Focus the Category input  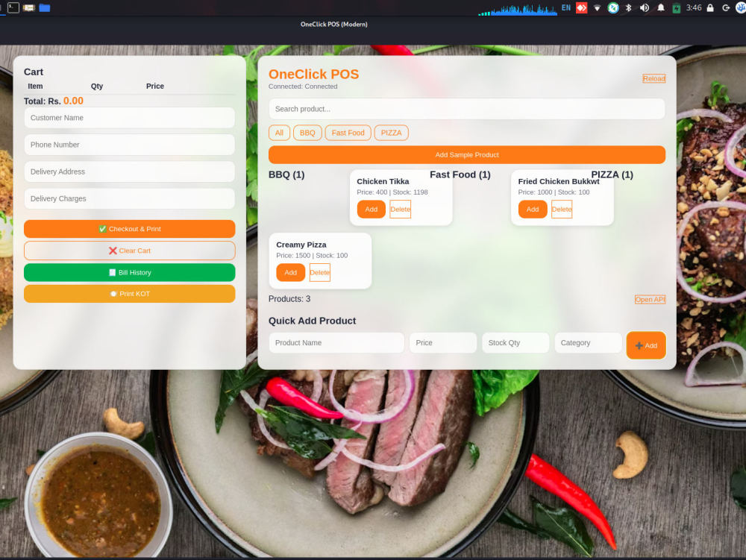(588, 343)
